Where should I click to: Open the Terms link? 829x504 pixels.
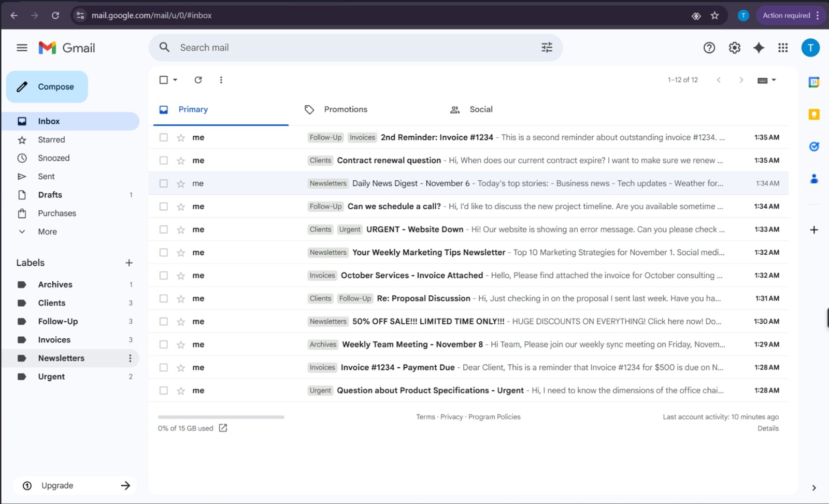pos(425,416)
